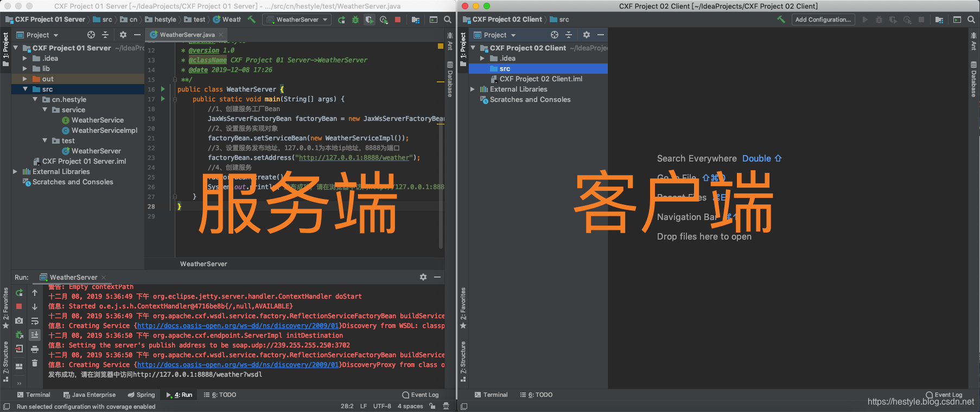Click Add Configuration button in Client window

pyautogui.click(x=823, y=20)
